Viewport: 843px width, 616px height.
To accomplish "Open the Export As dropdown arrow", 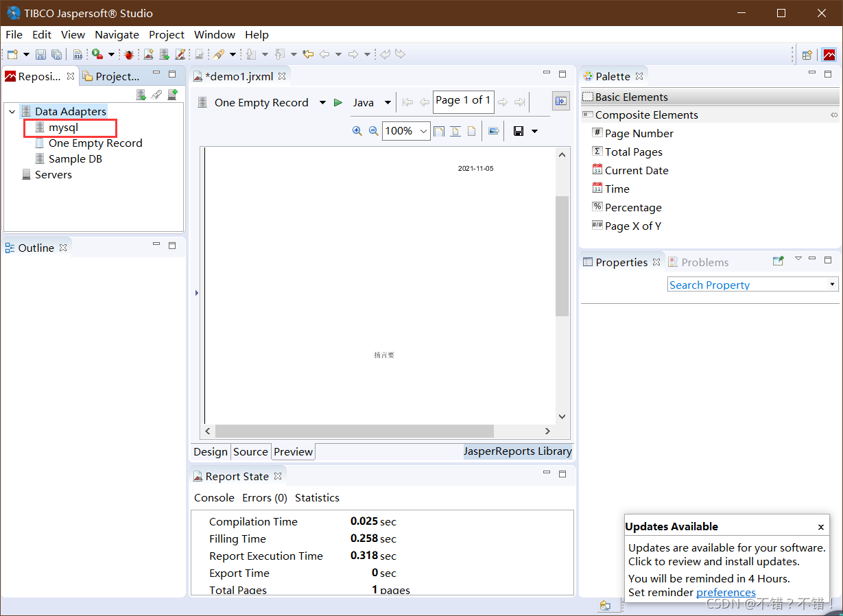I will click(534, 131).
